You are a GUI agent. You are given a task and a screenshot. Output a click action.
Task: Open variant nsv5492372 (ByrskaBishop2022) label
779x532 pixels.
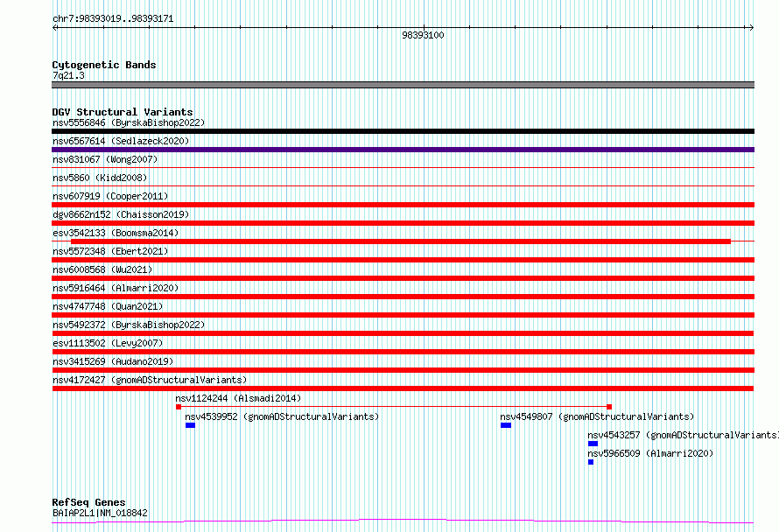[129, 325]
